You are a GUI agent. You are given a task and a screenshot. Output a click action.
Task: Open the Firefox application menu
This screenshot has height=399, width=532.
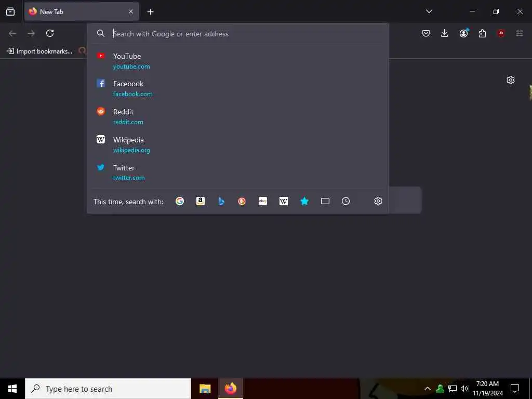520,33
